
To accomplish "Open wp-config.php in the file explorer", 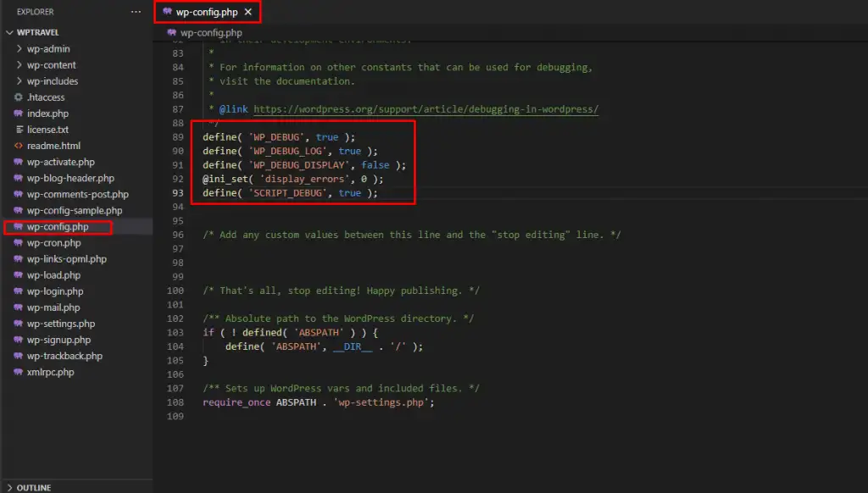I will (57, 227).
